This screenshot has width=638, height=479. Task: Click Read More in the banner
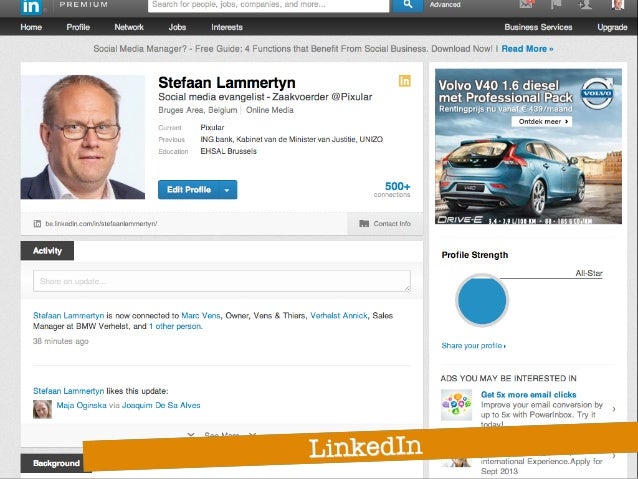pos(527,49)
